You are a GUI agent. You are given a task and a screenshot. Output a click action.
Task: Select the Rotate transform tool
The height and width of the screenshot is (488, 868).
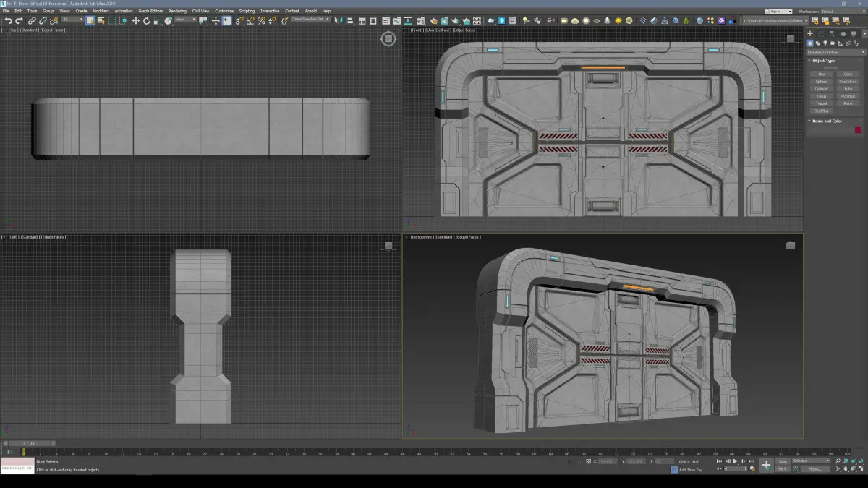point(146,21)
